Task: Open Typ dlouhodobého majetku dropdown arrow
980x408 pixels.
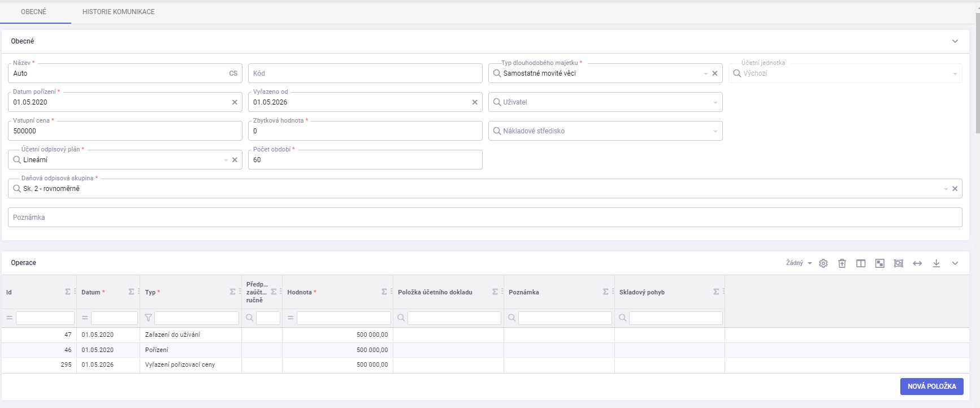Action: [705, 74]
